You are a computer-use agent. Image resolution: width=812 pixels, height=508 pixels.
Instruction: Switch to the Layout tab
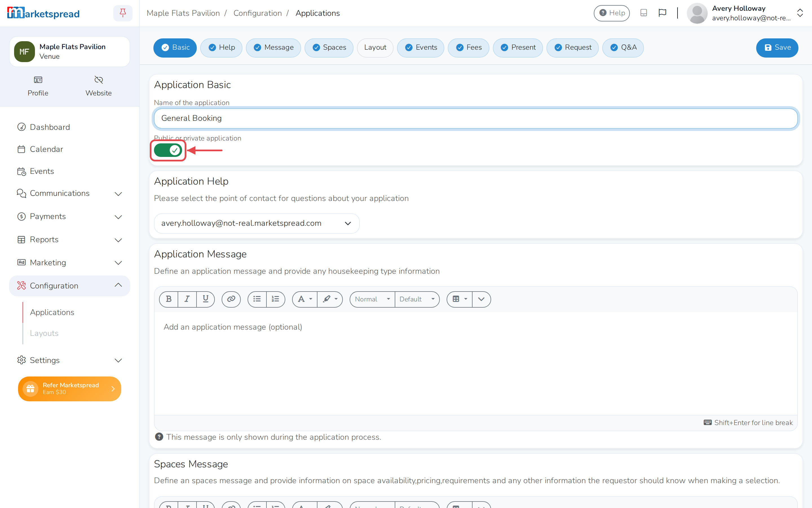pos(375,48)
